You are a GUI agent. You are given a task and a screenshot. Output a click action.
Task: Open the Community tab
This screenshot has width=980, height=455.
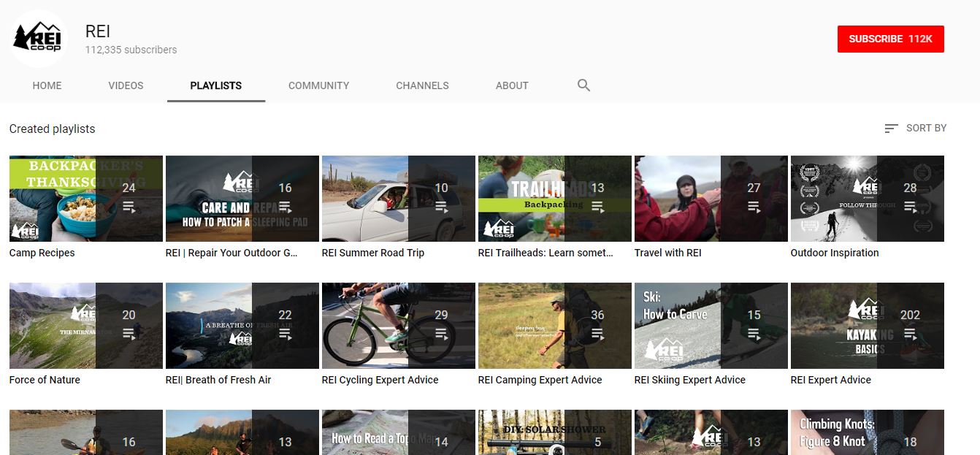coord(318,85)
